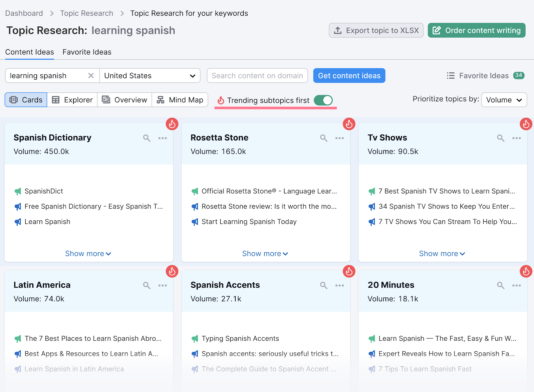The image size is (534, 392).
Task: Open headline Start Learning Spanish Today
Action: [249, 222]
